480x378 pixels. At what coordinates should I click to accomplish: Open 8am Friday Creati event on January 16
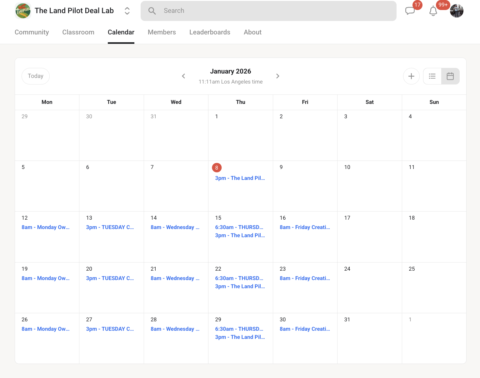point(305,227)
